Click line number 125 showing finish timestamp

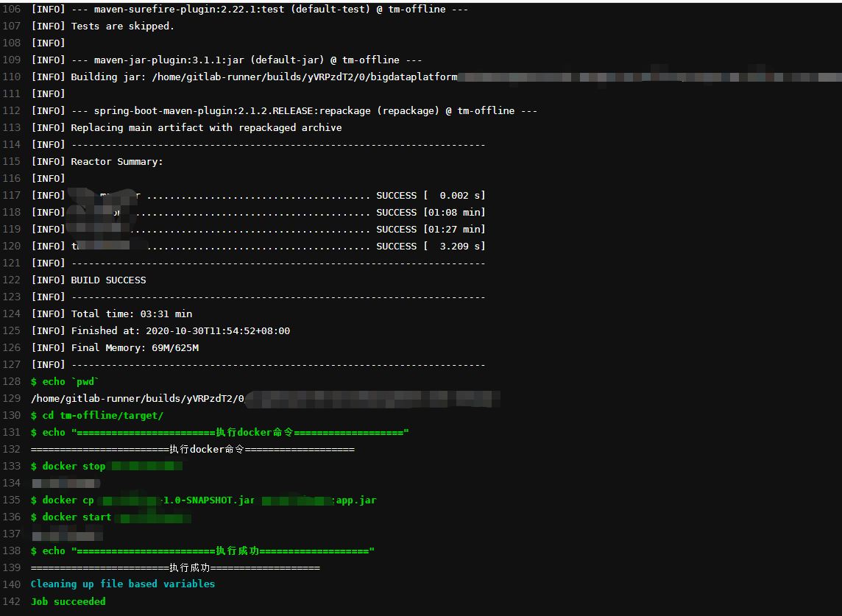13,330
